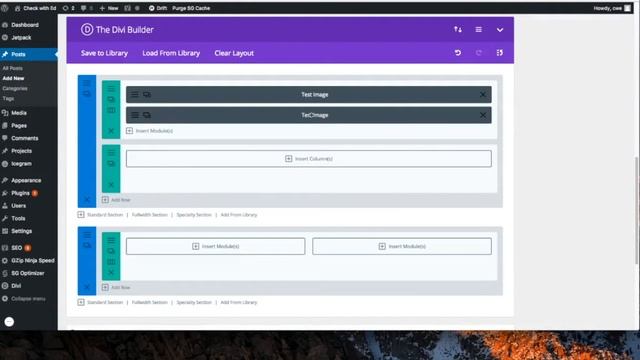Open settings of the TetCImage module
Screen dimensions: 640x360
click(135, 115)
